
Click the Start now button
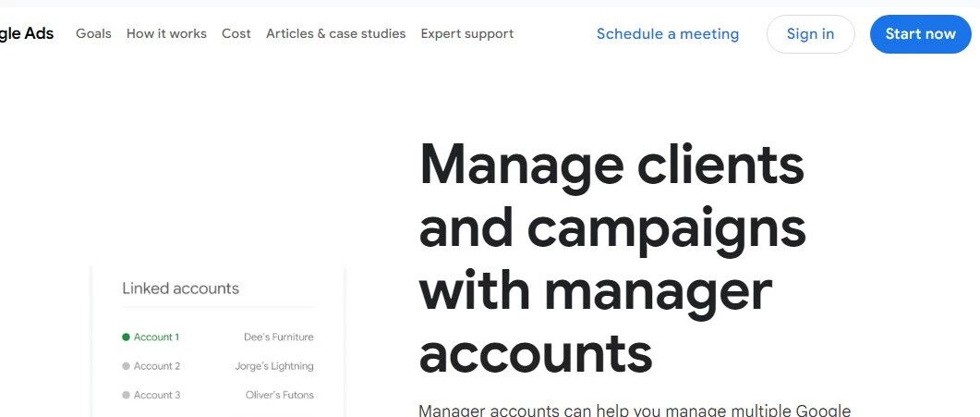920,34
